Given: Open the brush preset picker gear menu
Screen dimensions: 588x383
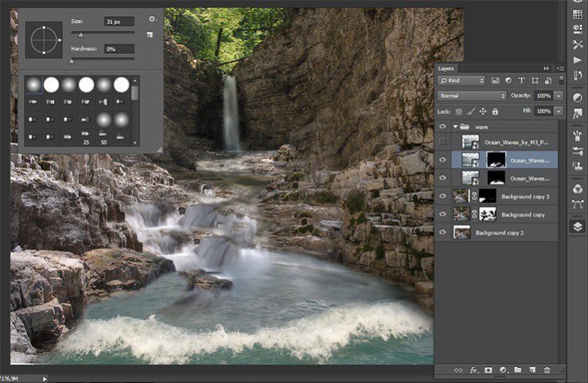Looking at the screenshot, I should click(x=151, y=18).
